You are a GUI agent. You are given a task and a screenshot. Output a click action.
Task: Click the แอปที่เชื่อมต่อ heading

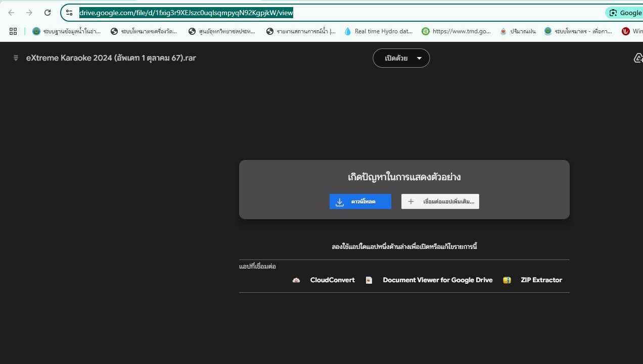point(257,267)
